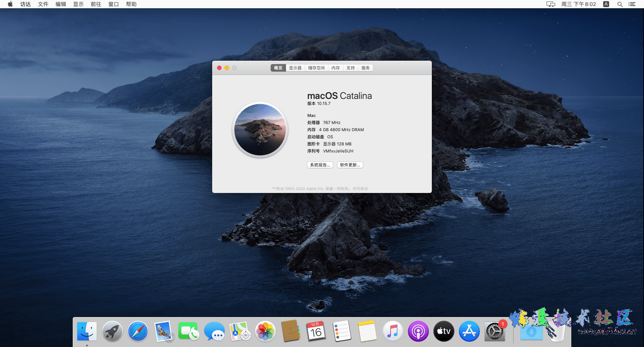
Task: Open Contacts book in the Dock
Action: pyautogui.click(x=291, y=331)
